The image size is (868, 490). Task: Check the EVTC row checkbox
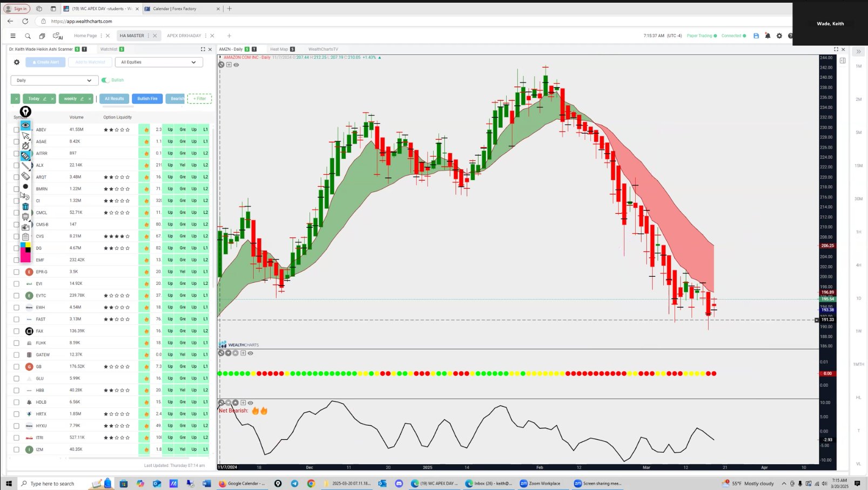coord(16,296)
